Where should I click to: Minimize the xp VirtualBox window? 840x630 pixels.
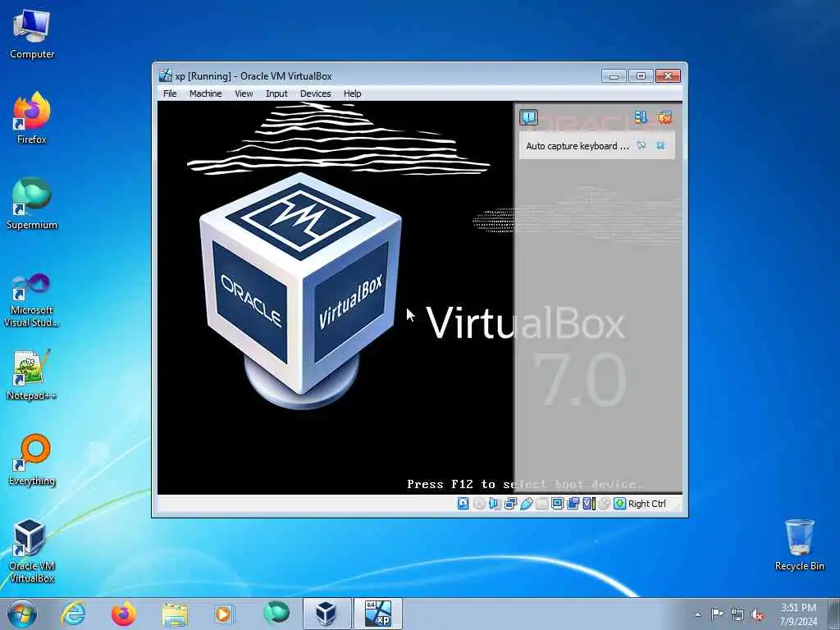614,76
